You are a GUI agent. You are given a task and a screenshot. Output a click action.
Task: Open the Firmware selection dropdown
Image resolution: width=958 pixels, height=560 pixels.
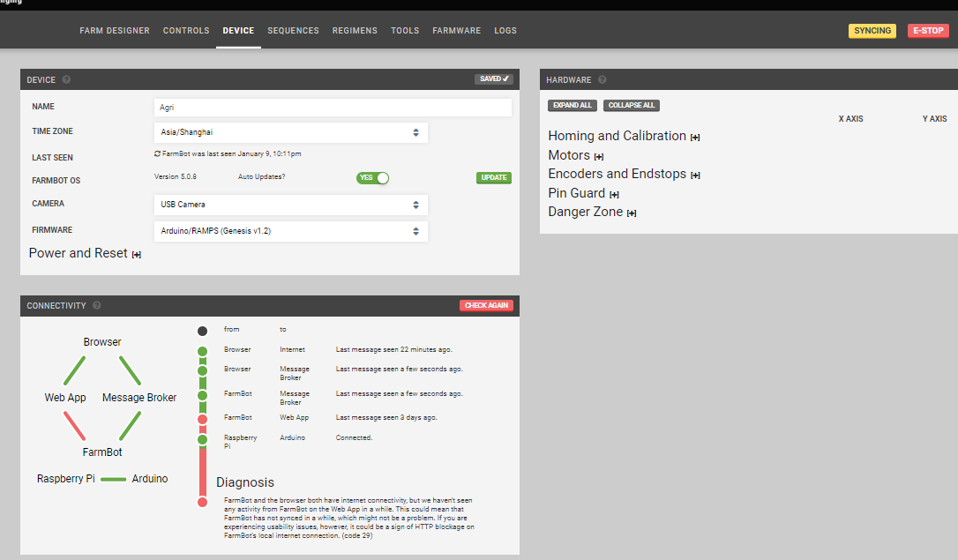(x=290, y=231)
